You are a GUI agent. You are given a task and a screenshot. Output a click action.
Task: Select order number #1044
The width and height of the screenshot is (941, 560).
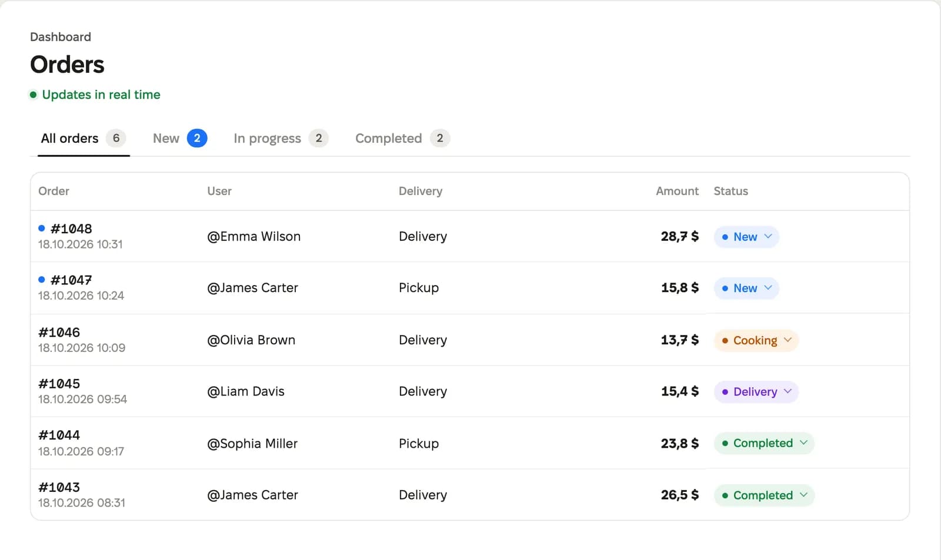[59, 435]
